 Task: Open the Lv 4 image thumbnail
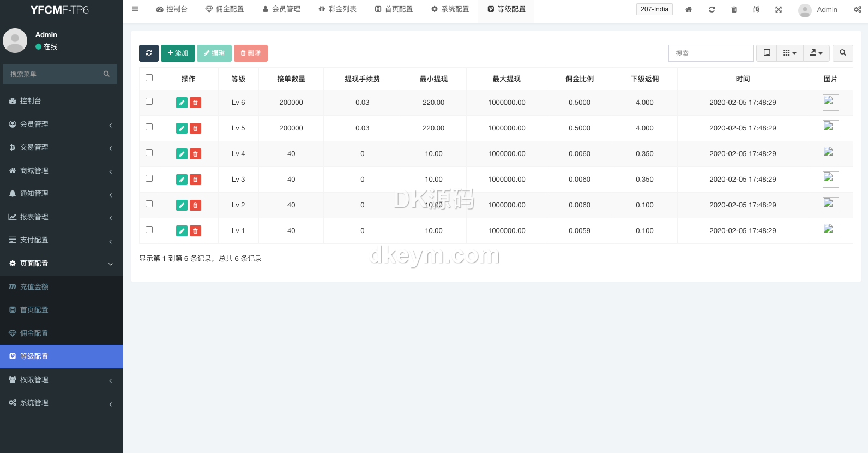830,154
